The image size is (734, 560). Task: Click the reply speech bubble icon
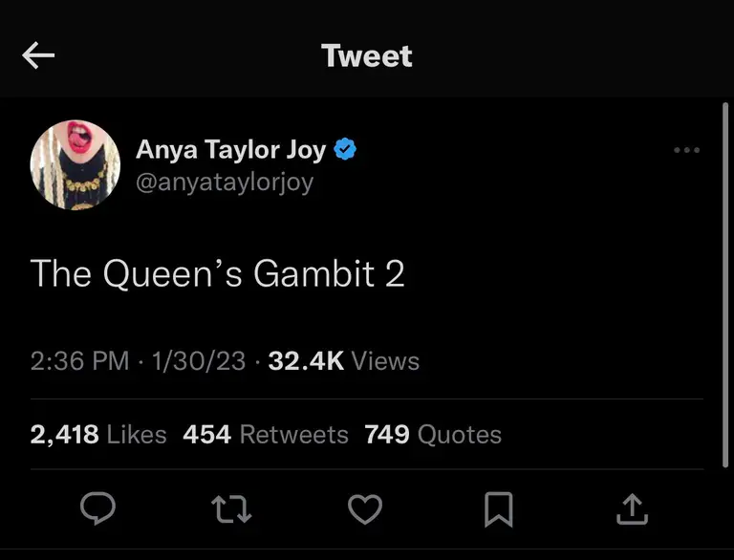pos(97,510)
